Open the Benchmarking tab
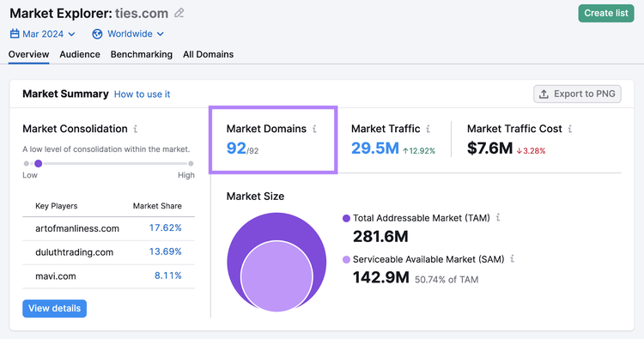The image size is (644, 339). click(142, 55)
